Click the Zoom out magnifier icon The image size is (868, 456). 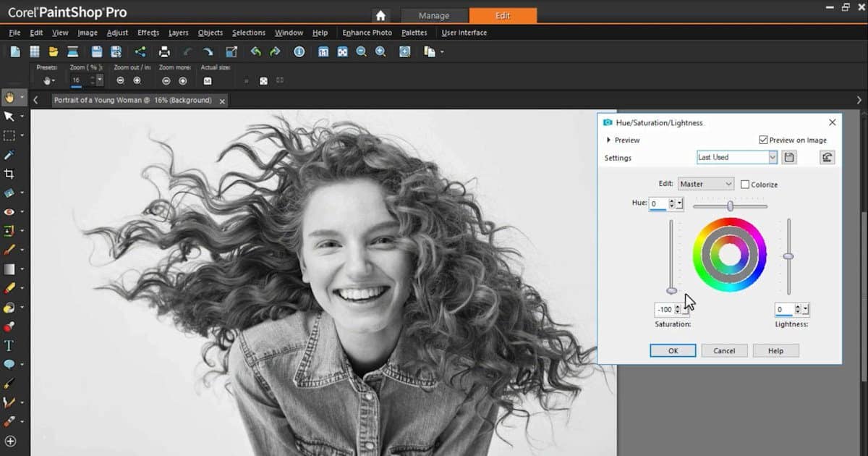[x=361, y=51]
